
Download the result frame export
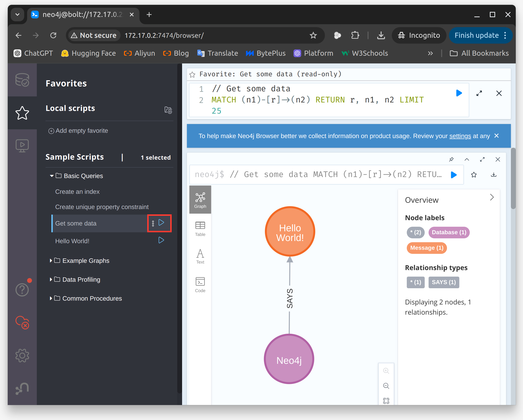click(493, 175)
